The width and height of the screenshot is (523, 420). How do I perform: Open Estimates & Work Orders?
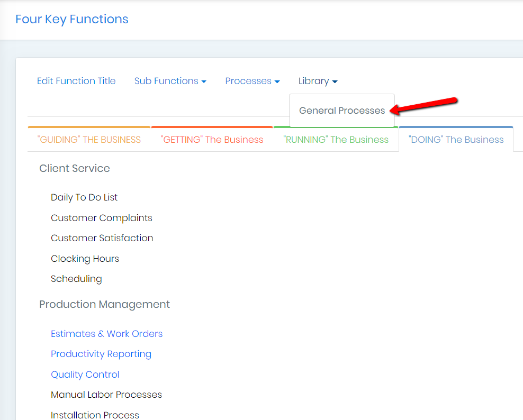tap(106, 334)
